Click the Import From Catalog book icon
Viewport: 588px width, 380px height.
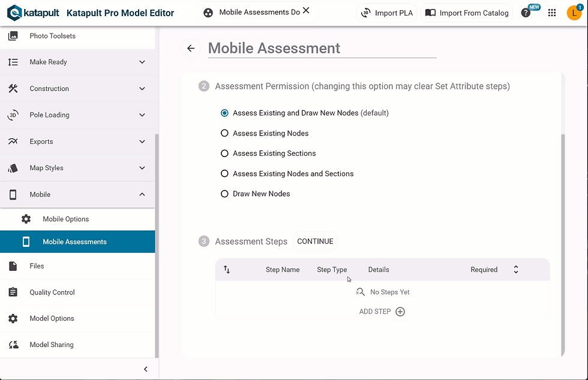[430, 13]
